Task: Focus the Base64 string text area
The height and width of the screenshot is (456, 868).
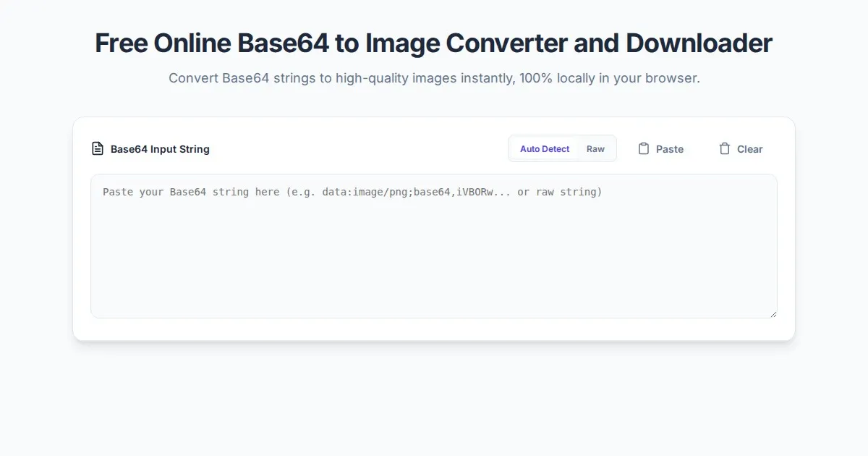Action: 434,253
